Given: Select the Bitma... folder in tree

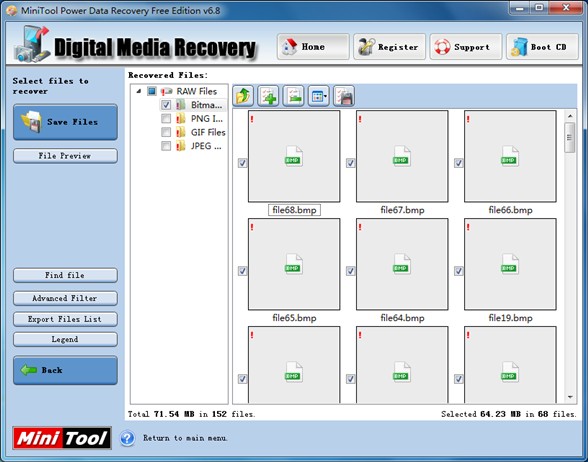Looking at the screenshot, I should point(206,105).
